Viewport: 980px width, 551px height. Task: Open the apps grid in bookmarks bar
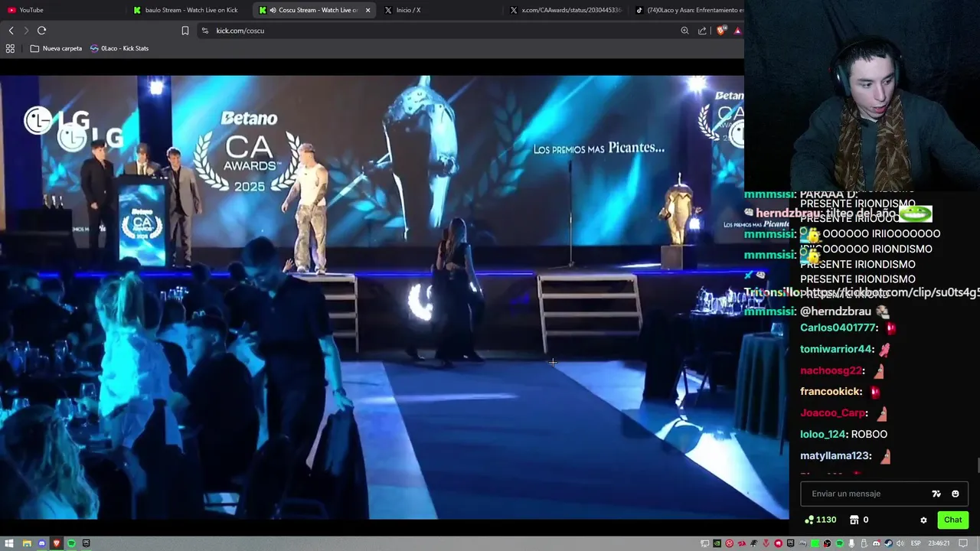click(10, 48)
